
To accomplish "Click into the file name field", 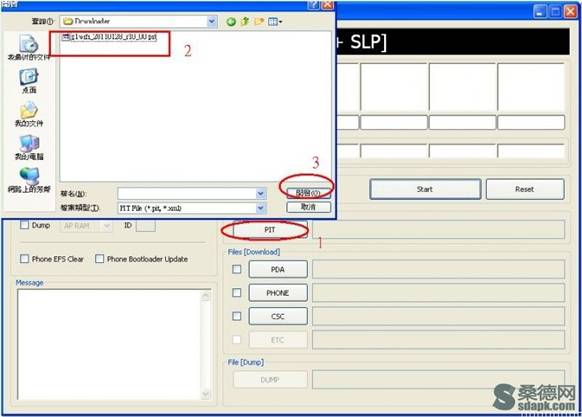I will (187, 193).
